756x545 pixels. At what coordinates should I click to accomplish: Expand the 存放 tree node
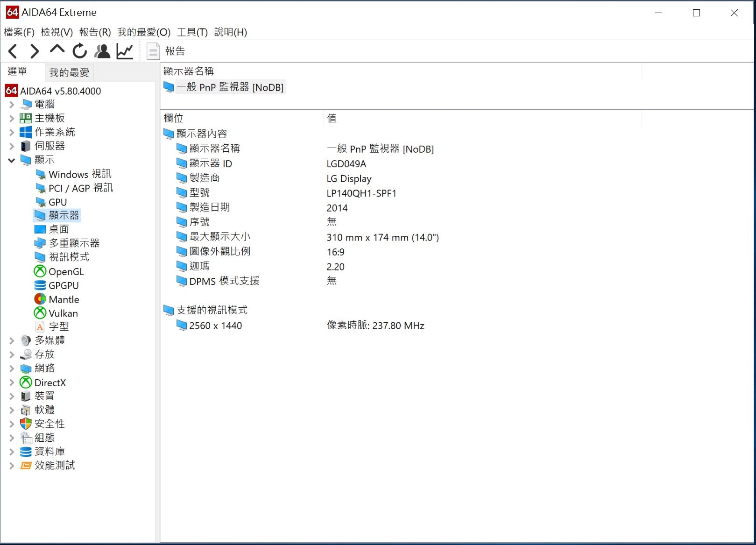coord(12,354)
